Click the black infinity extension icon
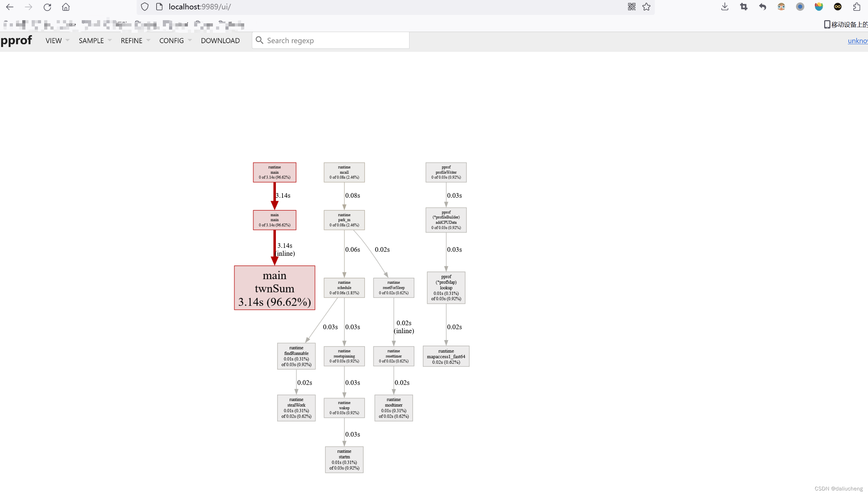Viewport: 868px width, 495px height. (x=838, y=7)
